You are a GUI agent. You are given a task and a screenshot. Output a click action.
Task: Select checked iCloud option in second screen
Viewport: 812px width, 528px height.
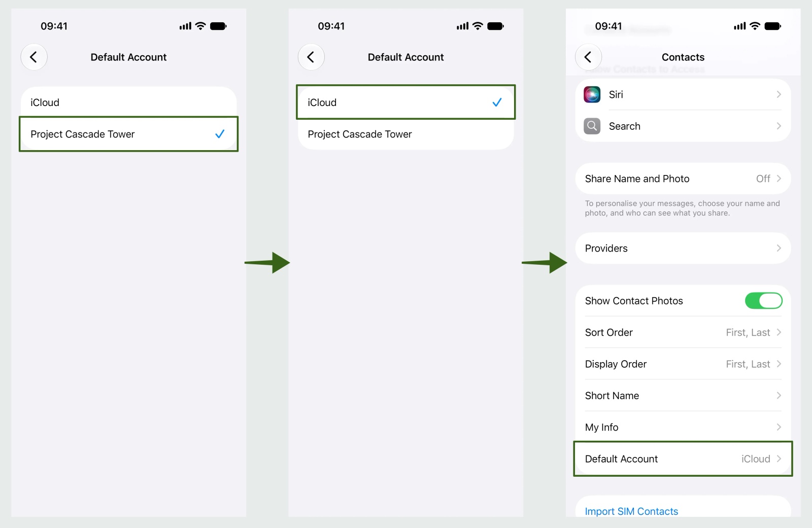tap(405, 102)
